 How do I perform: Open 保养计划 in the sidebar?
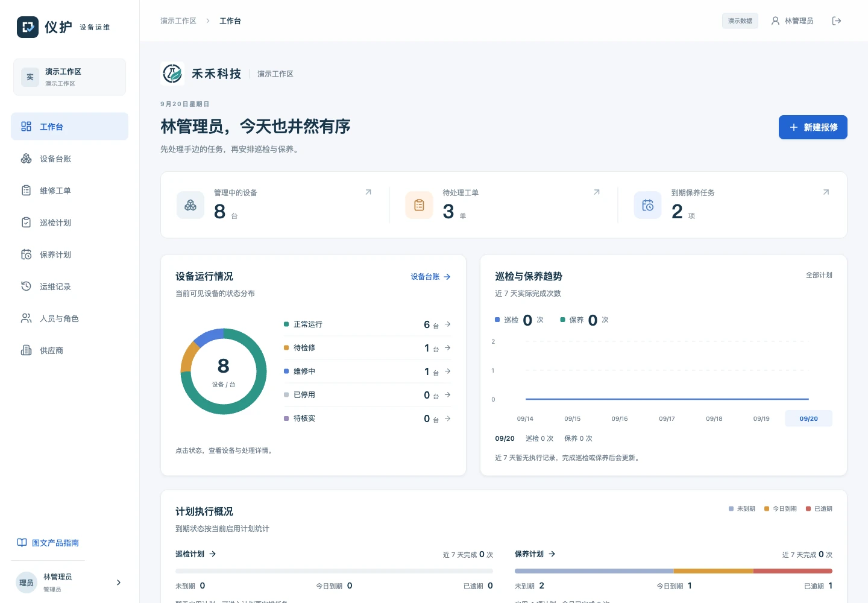pos(69,254)
